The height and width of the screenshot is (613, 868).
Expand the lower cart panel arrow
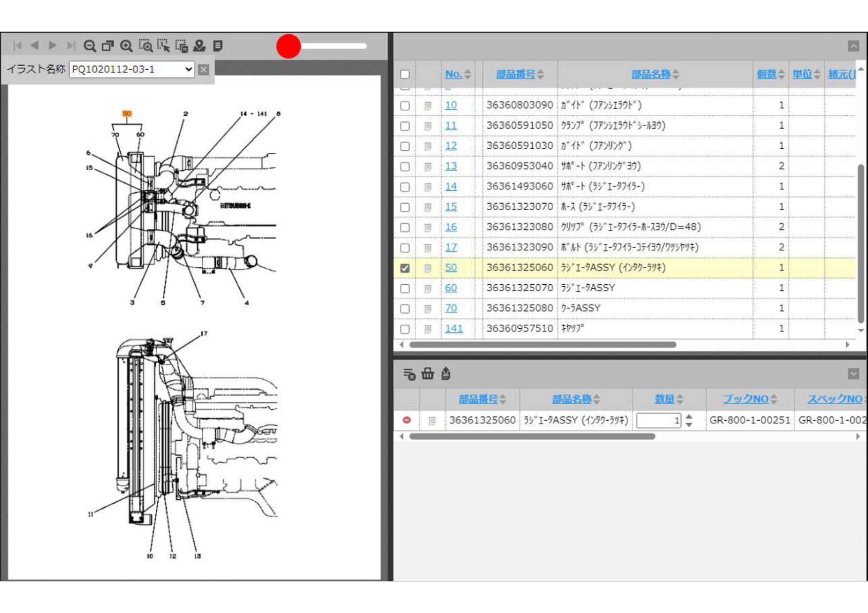click(x=853, y=374)
